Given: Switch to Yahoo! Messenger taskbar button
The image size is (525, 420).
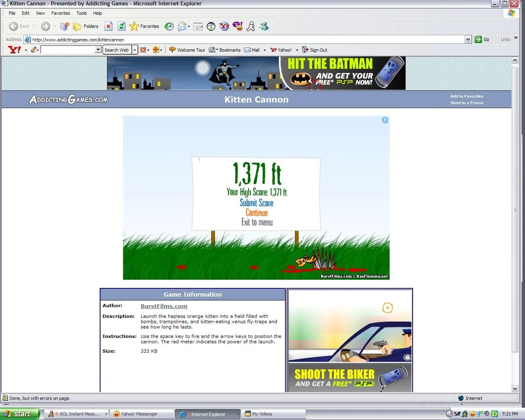Looking at the screenshot, I should [142, 414].
